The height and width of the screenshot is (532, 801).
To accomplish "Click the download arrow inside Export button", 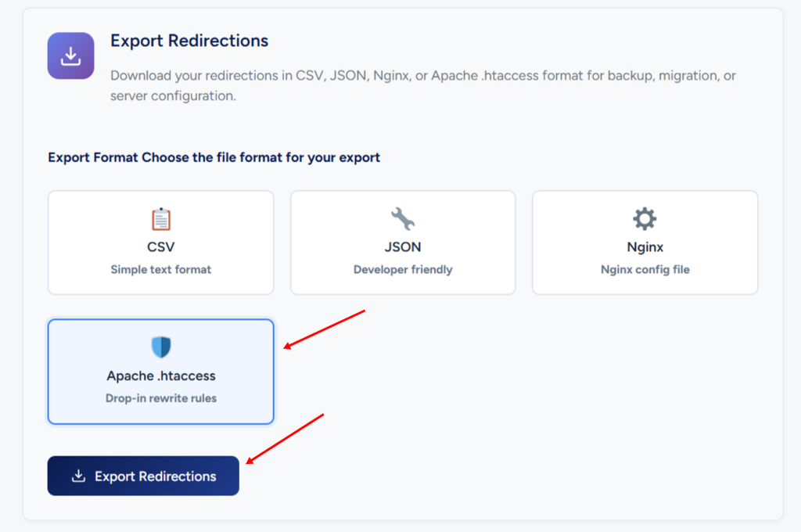I will pyautogui.click(x=78, y=476).
